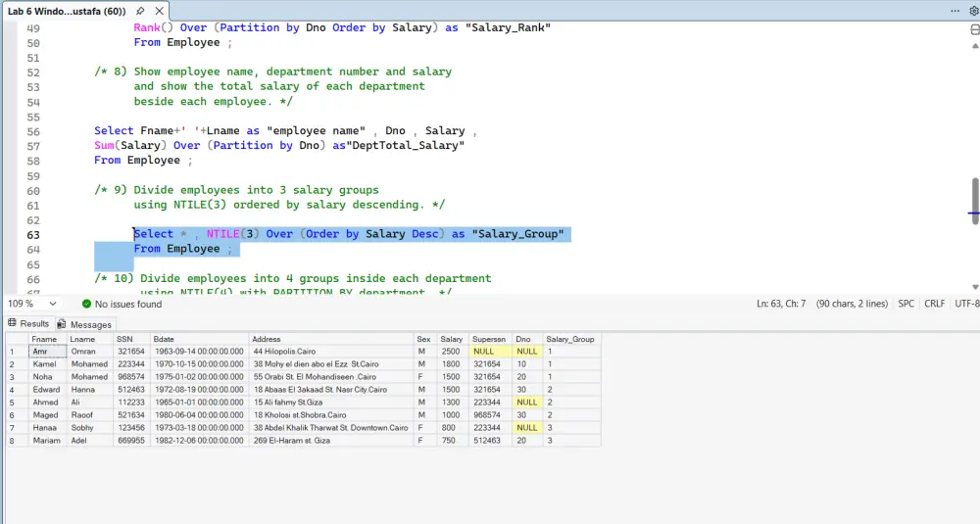The image size is (980, 524).
Task: Click address cell 269 El-Haram st. Giza
Action: coord(331,441)
